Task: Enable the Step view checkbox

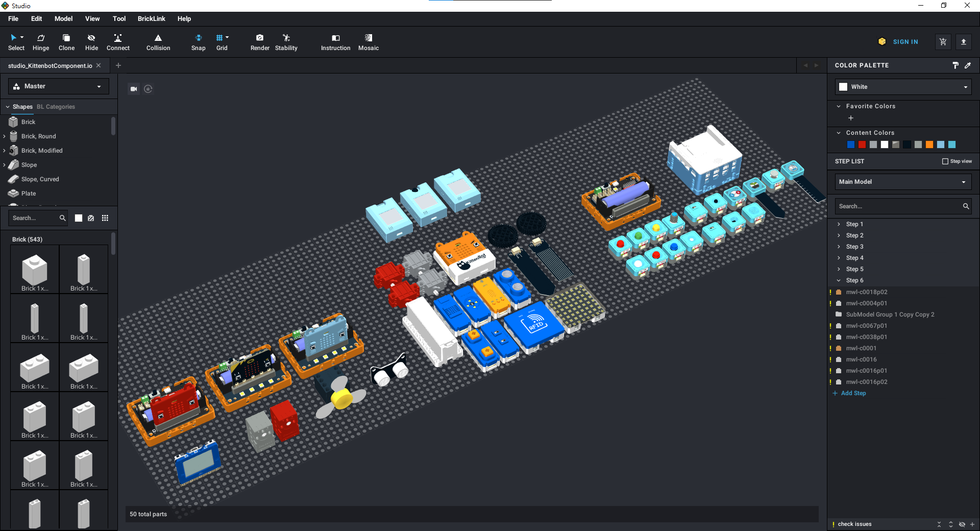Action: (x=945, y=161)
